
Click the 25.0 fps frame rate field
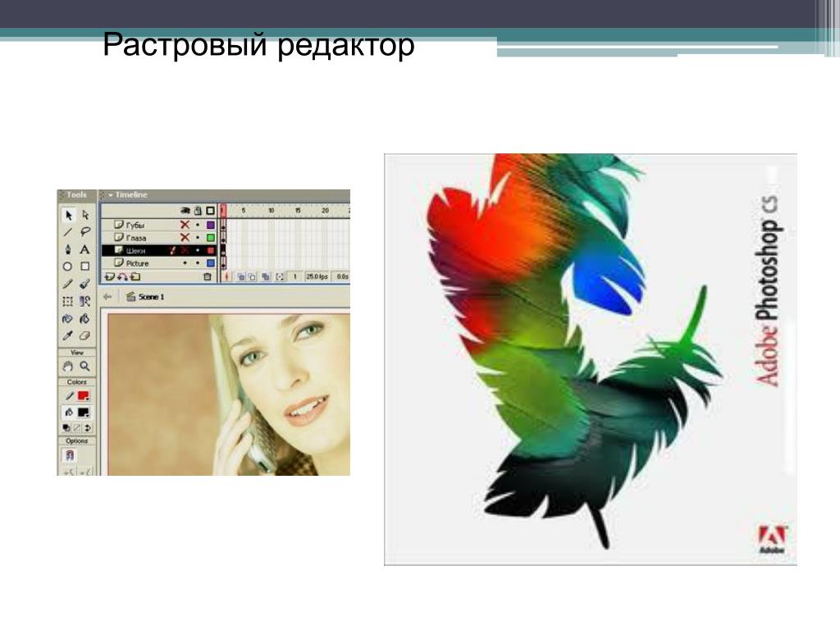point(317,276)
